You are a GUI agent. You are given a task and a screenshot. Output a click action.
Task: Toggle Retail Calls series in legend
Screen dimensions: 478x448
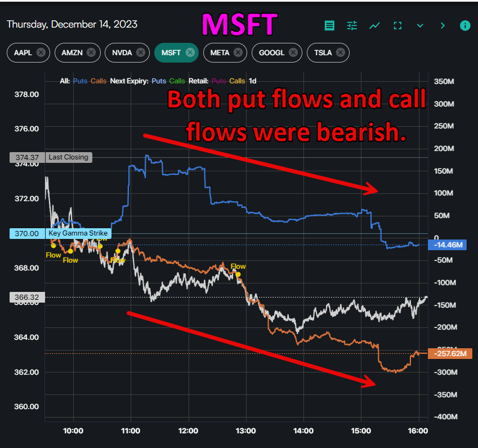(x=237, y=81)
